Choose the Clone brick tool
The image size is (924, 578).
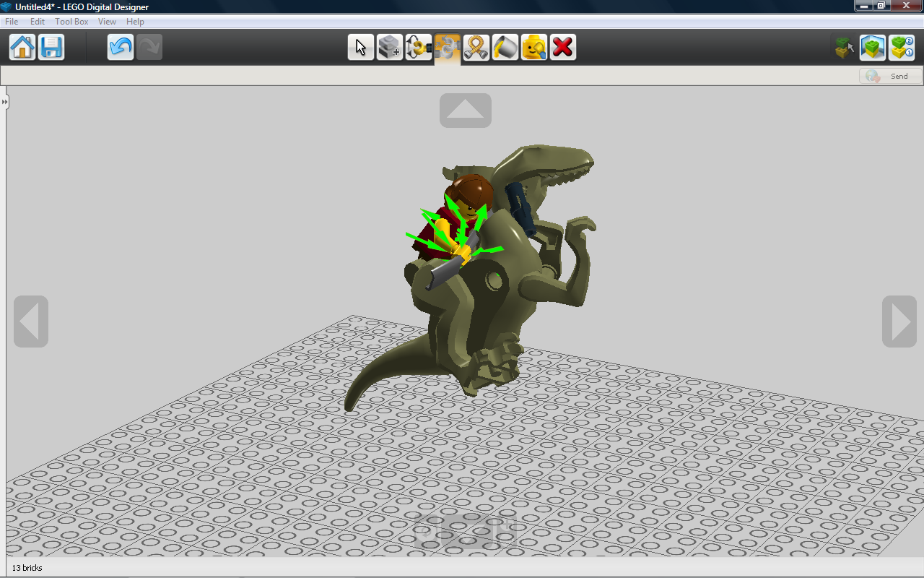(390, 48)
